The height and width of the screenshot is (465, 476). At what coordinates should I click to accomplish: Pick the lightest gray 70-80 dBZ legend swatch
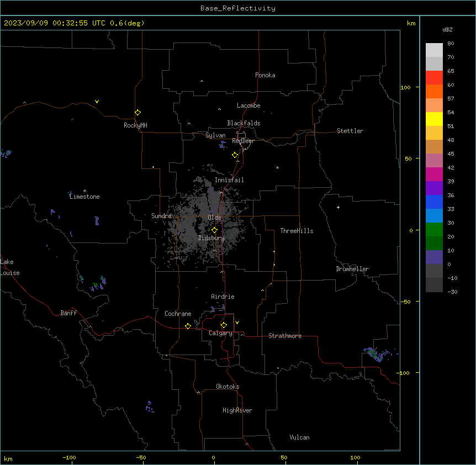tap(434, 50)
